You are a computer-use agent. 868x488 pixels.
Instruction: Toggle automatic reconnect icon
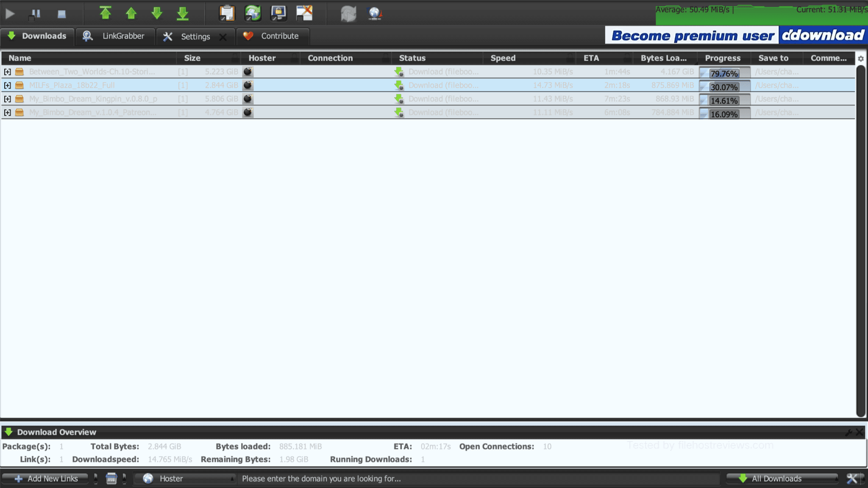pos(253,13)
